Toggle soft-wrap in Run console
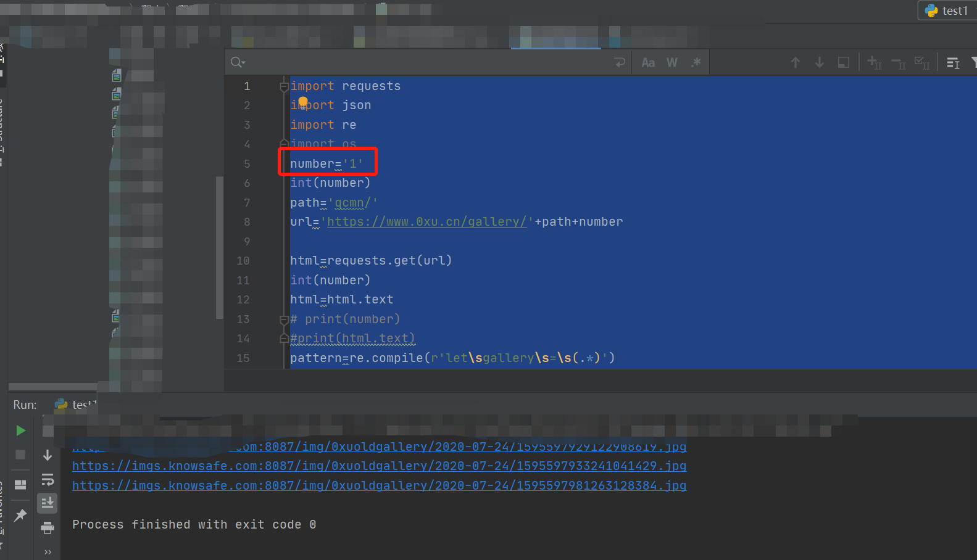This screenshot has height=560, width=977. (x=48, y=479)
